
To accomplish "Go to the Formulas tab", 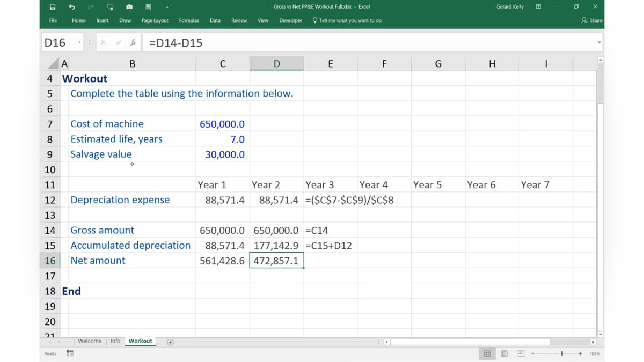I will click(189, 20).
